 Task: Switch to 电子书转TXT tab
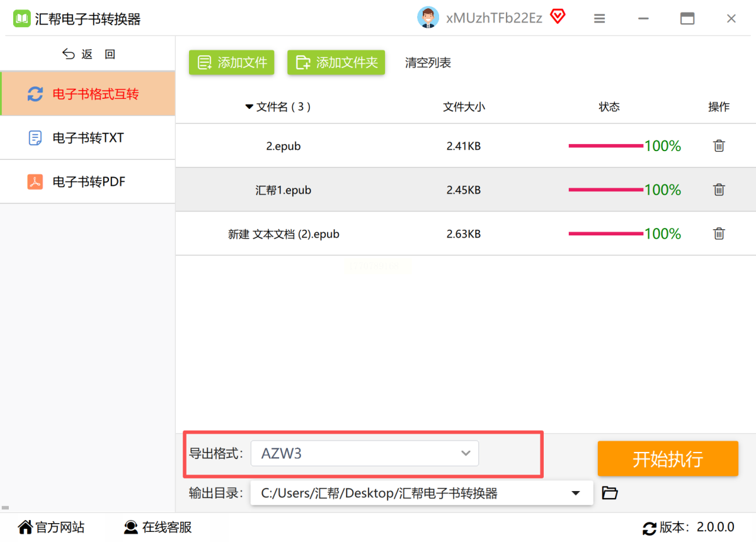[88, 138]
